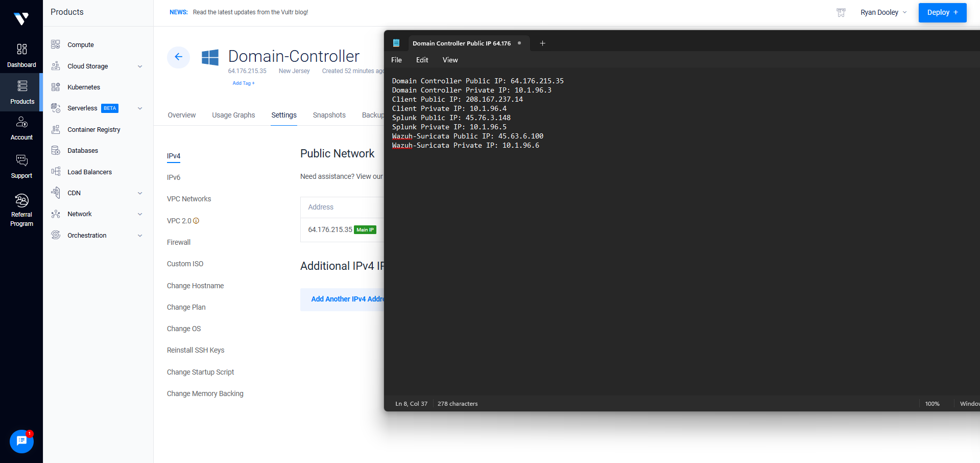Click the Compute menu icon
Image resolution: width=980 pixels, height=463 pixels.
tap(56, 44)
